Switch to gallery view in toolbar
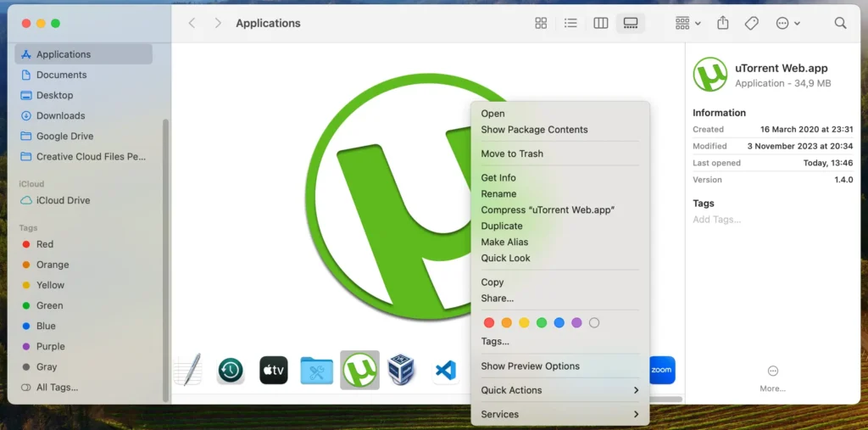 coord(631,23)
